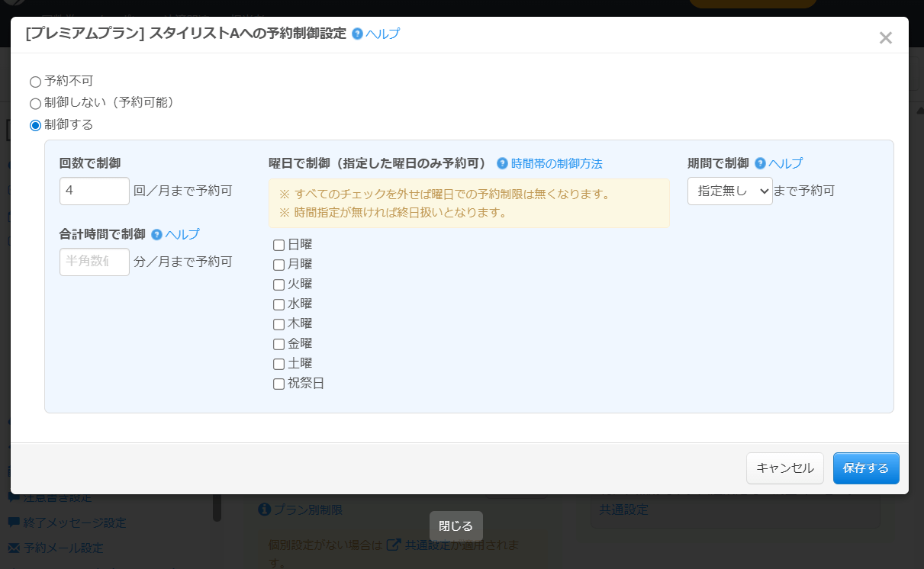The width and height of the screenshot is (924, 569).
Task: Open the 指定無し period dropdown
Action: click(729, 191)
